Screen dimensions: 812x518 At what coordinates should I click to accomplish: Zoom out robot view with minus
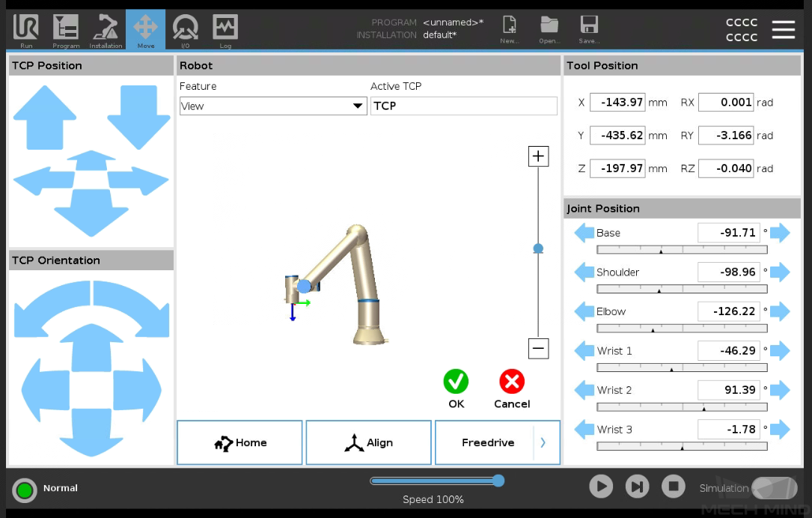538,348
